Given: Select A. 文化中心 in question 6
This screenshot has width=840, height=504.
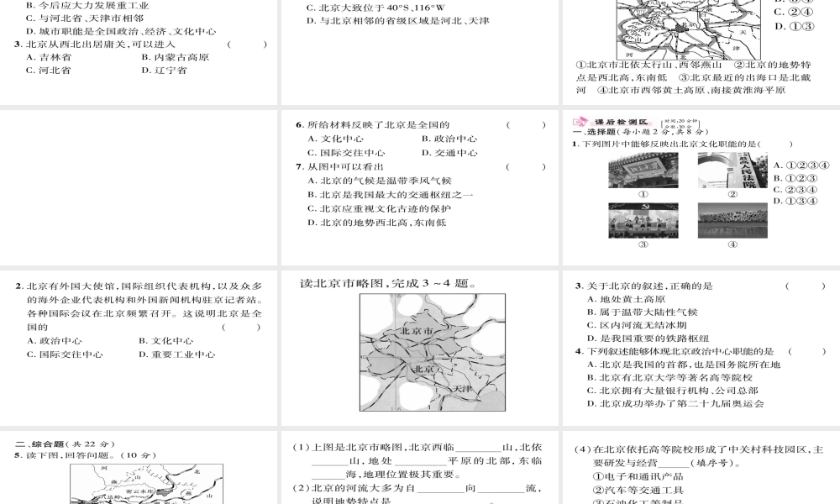Looking at the screenshot, I should (335, 139).
